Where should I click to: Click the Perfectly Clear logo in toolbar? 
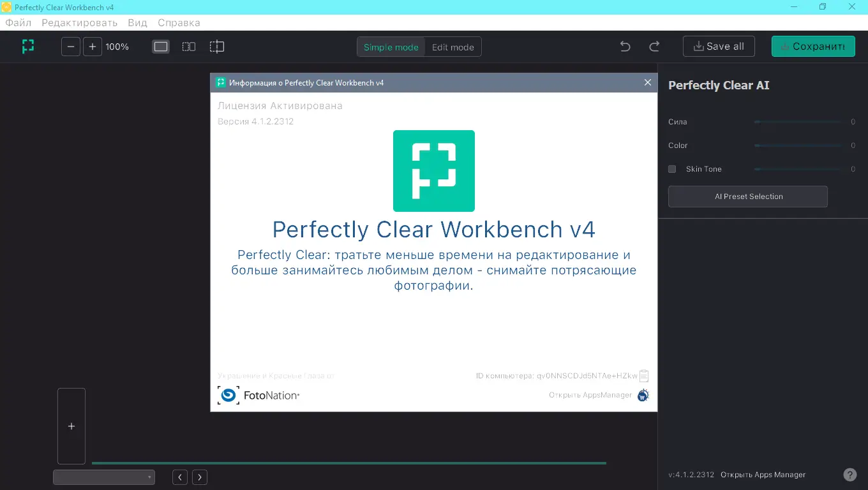tap(27, 47)
